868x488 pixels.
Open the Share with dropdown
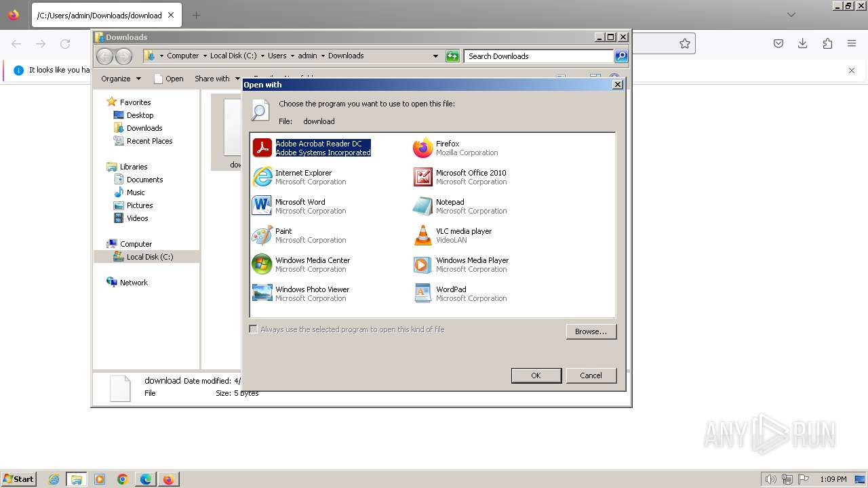tap(218, 79)
